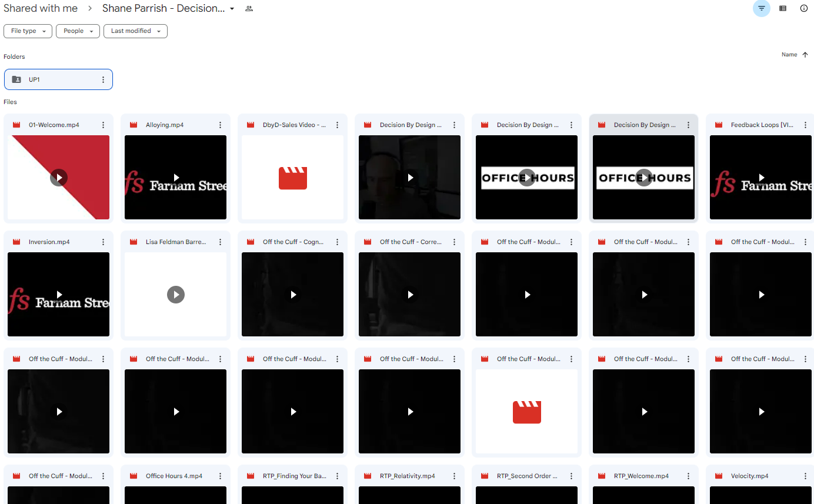Click the Name sort field button
This screenshot has width=814, height=504.
789,55
